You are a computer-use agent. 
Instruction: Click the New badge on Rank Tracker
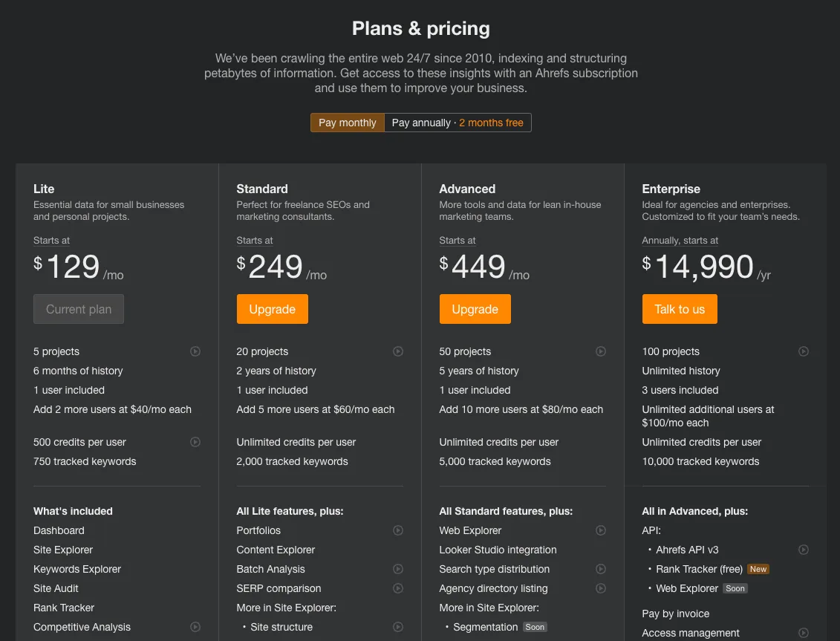[758, 569]
